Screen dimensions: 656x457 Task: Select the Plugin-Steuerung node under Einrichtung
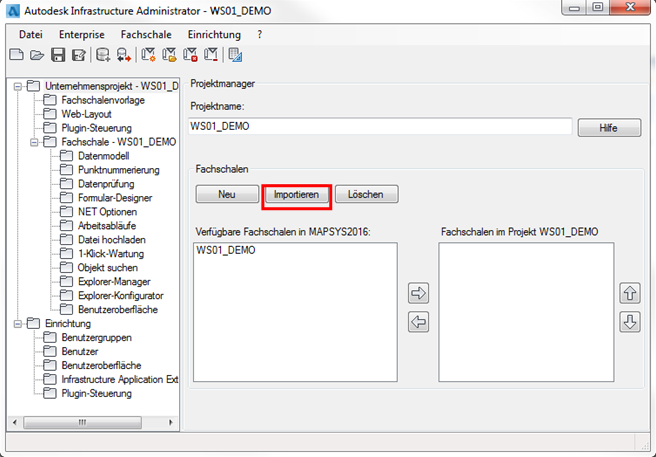[97, 393]
